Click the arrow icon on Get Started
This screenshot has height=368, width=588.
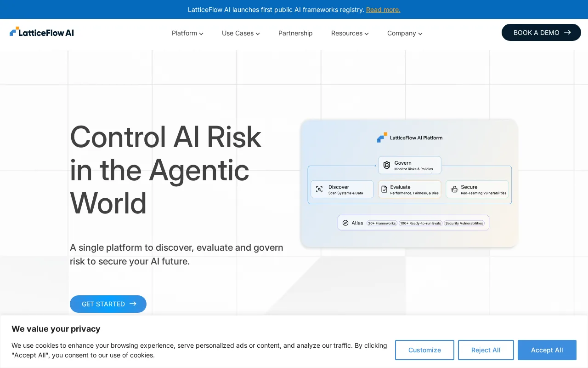[133, 304]
